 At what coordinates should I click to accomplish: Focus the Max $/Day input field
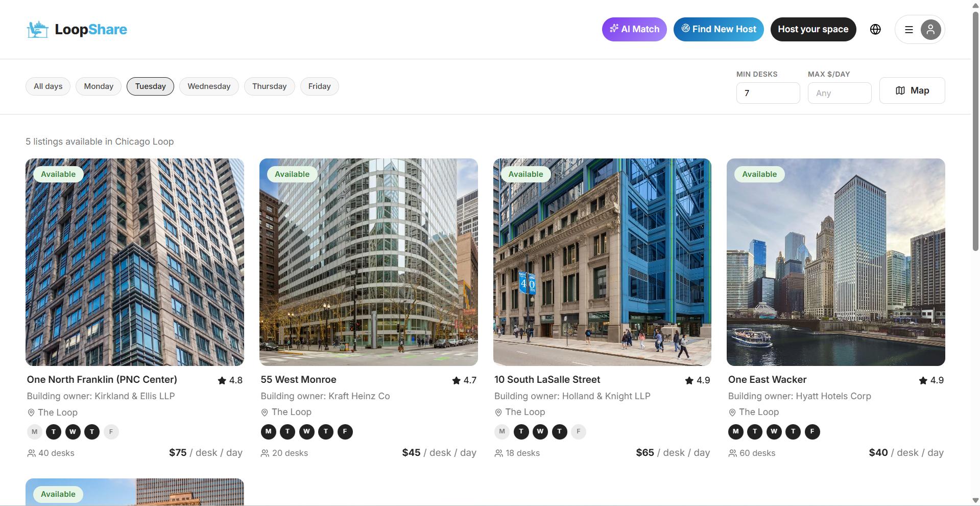pyautogui.click(x=840, y=93)
